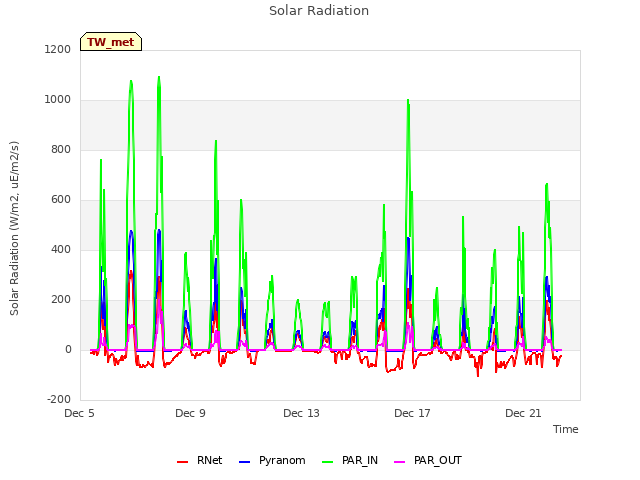The height and width of the screenshot is (480, 640).
Task: Click the Dec 9 x-axis label
Action: 190,413
